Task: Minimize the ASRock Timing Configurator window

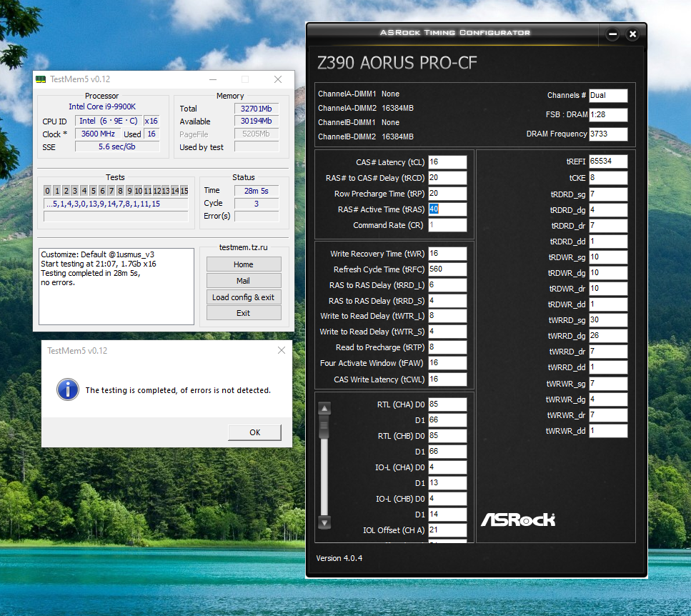Action: [612, 34]
